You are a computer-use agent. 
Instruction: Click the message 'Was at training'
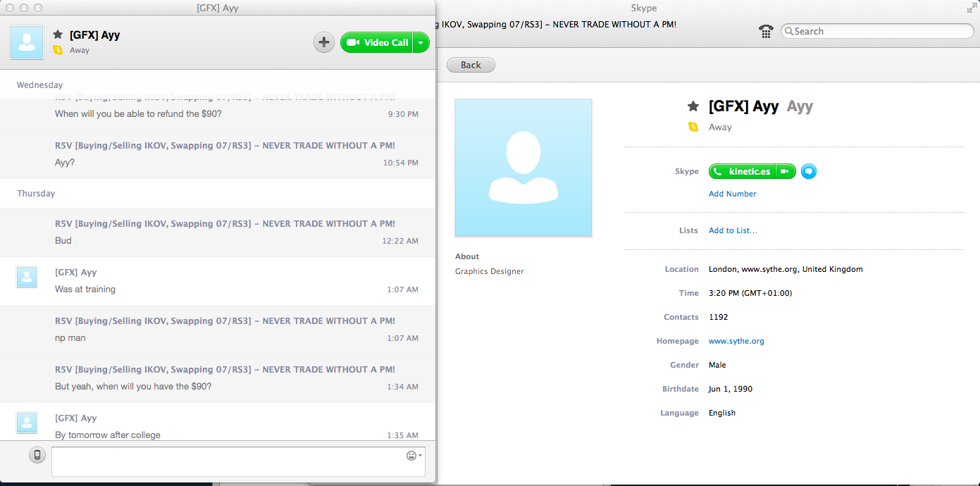85,289
